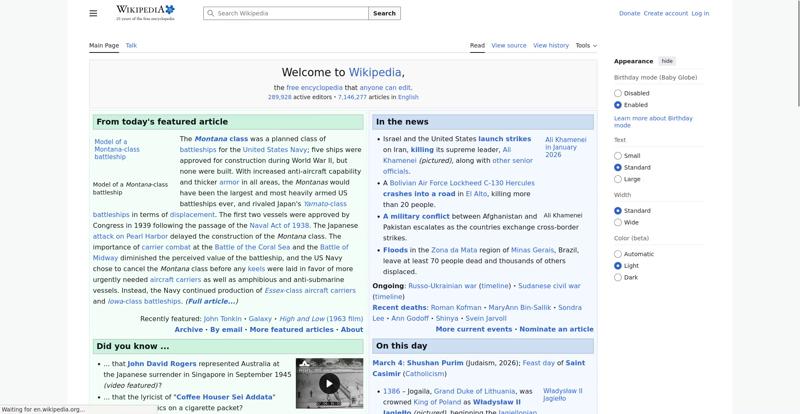The height and width of the screenshot is (414, 800).
Task: Select Disabled birthday mode option
Action: [x=618, y=93]
